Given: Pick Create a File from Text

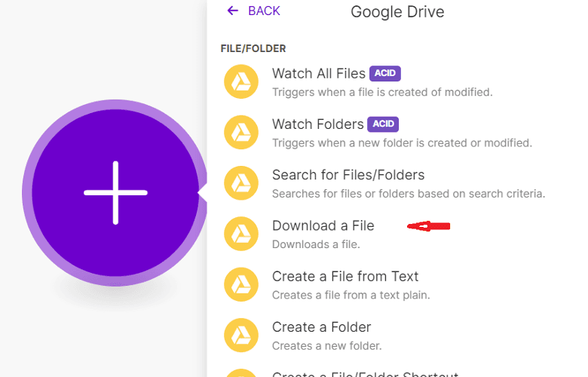Looking at the screenshot, I should [x=345, y=277].
